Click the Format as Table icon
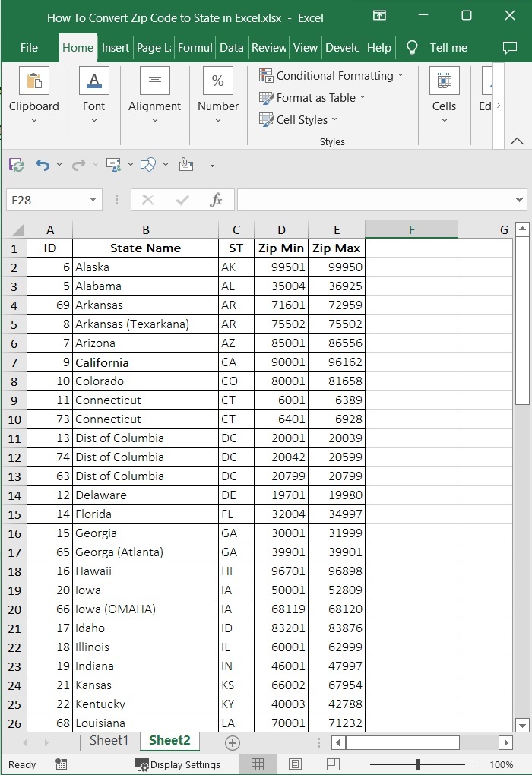Image resolution: width=532 pixels, height=775 pixels. pos(266,98)
